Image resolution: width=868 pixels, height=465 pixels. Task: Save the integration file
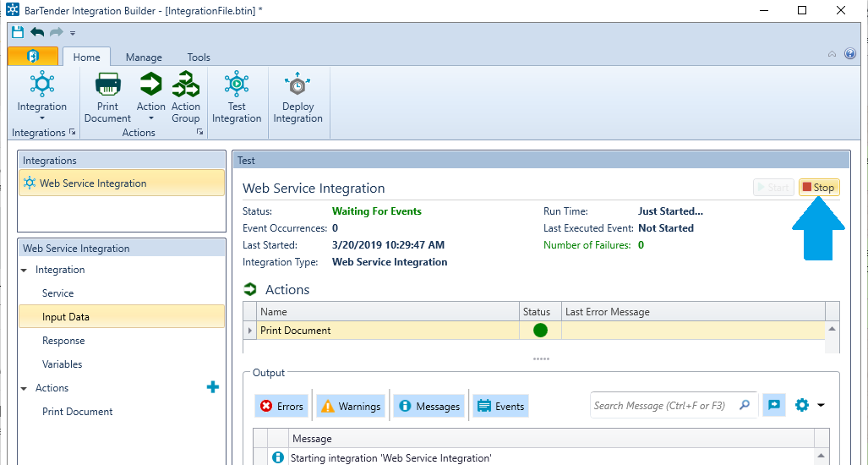tap(18, 32)
